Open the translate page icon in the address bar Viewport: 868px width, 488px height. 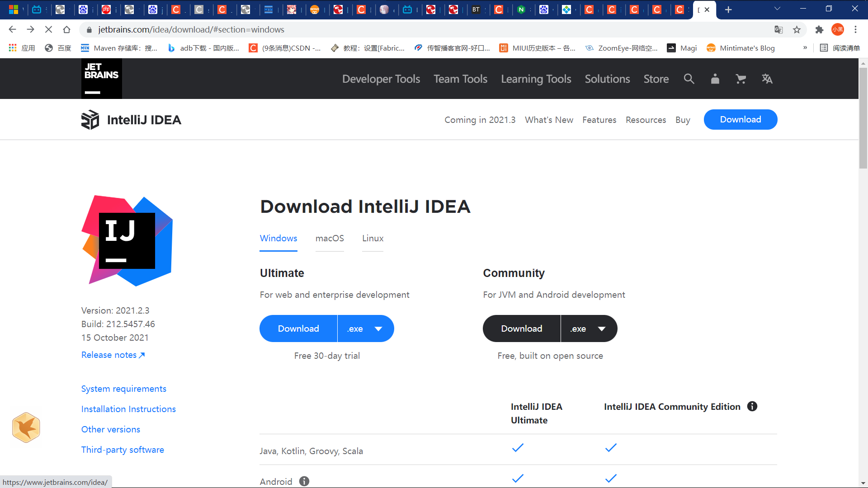[x=778, y=29]
